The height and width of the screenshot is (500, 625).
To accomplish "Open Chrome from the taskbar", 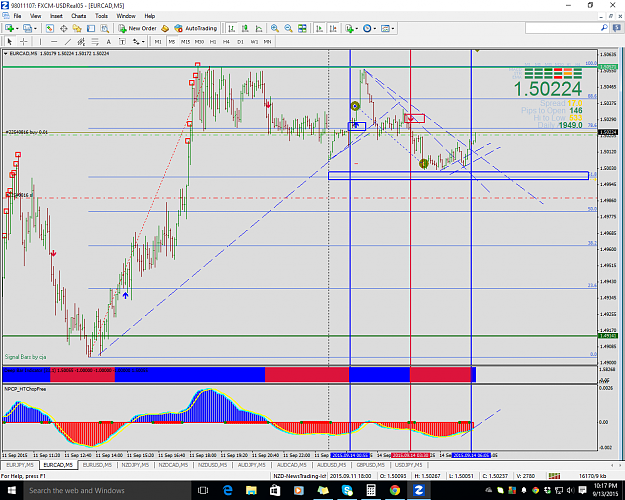I will coord(395,490).
